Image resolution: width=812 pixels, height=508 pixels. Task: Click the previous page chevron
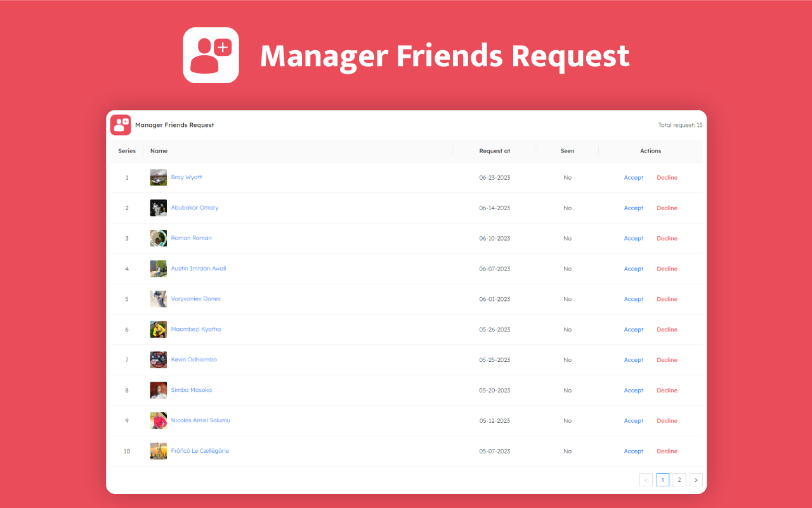[646, 479]
